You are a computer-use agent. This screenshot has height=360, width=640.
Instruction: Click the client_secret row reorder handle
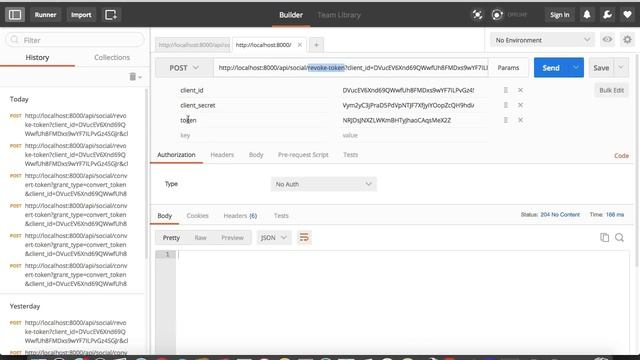[506, 105]
